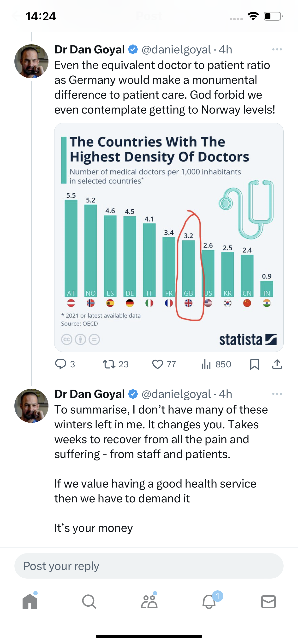Open @danielgoyal handle on the summary tweet
The image size is (298, 644).
176,394
